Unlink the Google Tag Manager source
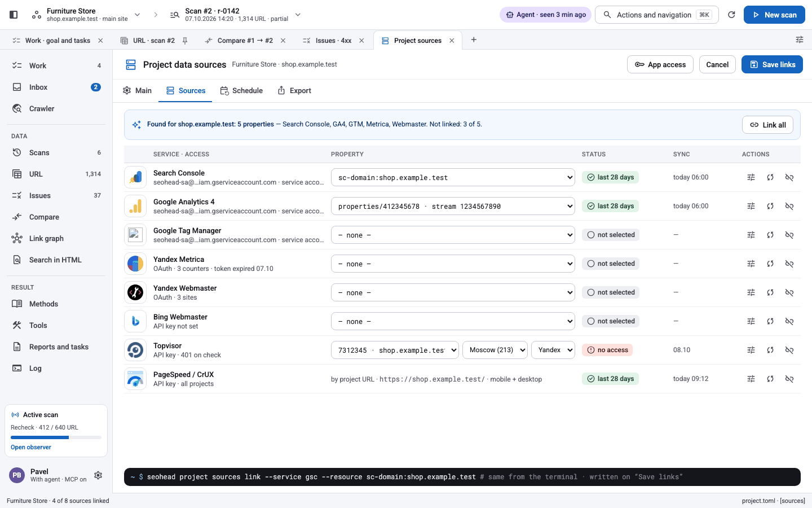 [789, 235]
